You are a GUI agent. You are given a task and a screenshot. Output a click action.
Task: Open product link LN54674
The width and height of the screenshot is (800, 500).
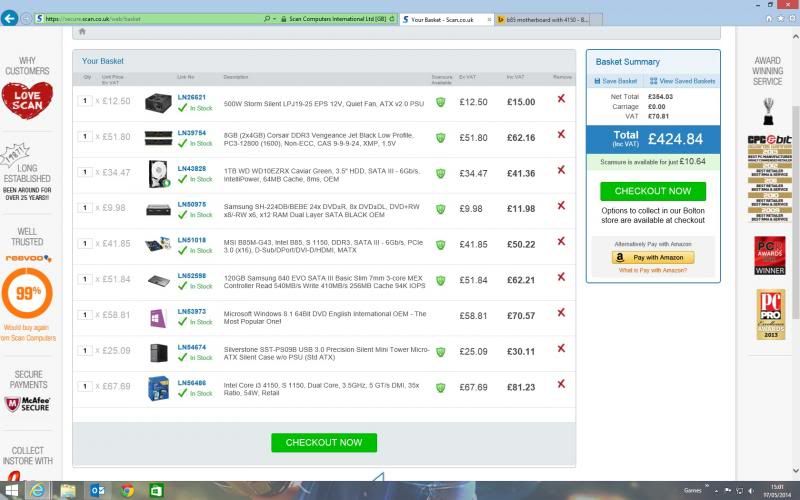[192, 347]
